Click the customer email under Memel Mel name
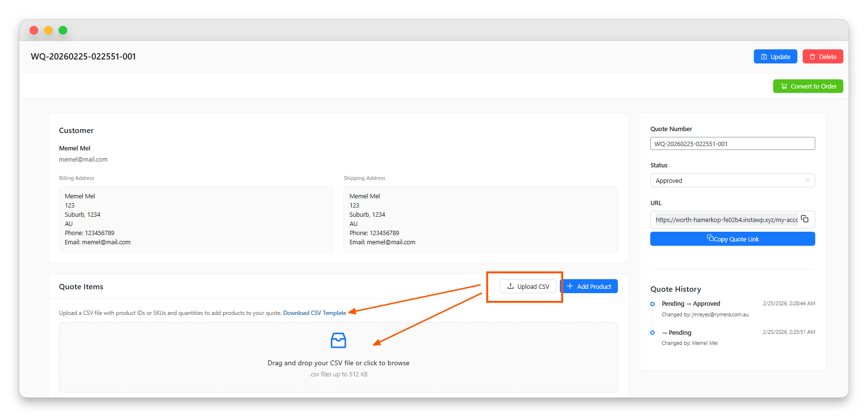868x417 pixels. [83, 160]
